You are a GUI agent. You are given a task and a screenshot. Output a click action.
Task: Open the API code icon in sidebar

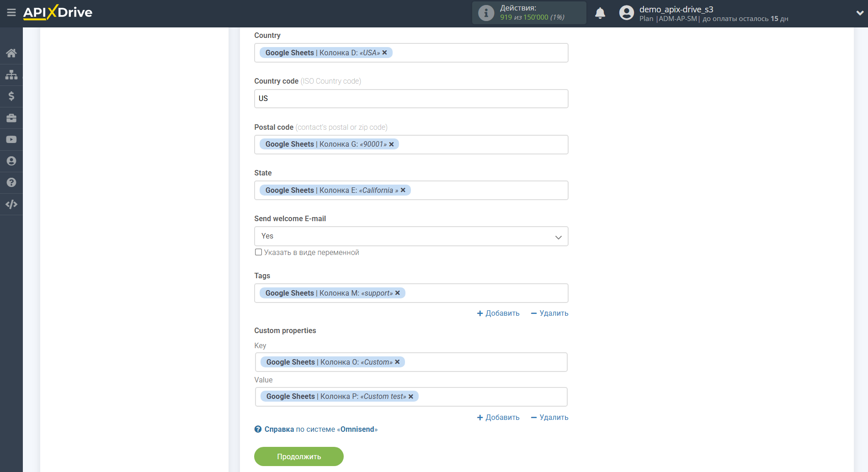[11, 204]
